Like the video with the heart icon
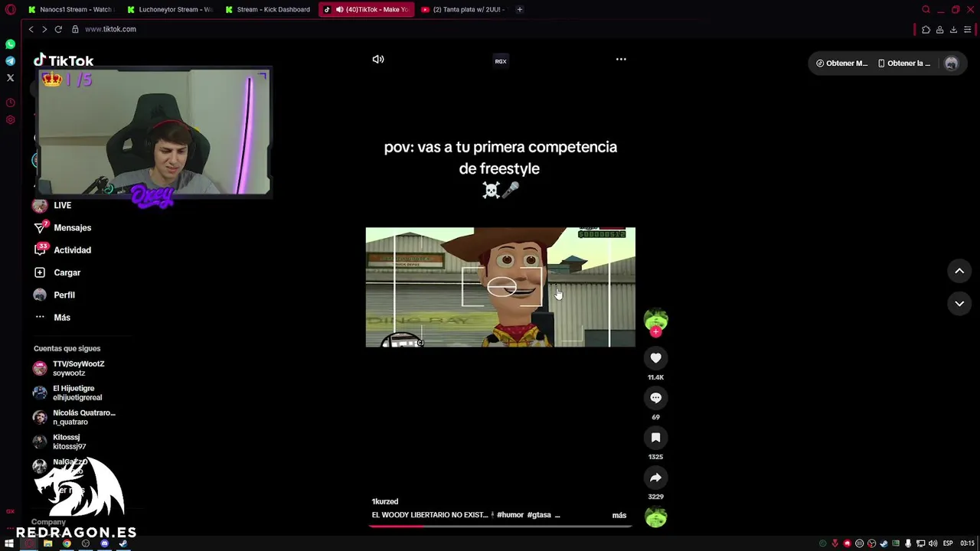The width and height of the screenshot is (980, 551). [x=655, y=358]
